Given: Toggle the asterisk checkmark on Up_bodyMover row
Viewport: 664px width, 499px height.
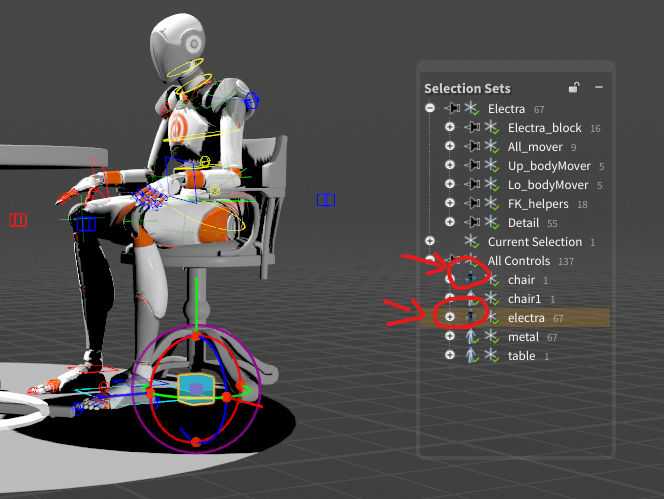Looking at the screenshot, I should click(x=492, y=166).
